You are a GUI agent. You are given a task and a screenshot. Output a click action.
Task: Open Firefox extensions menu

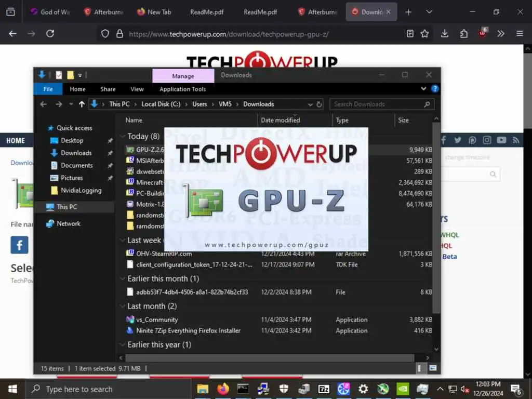point(463,34)
